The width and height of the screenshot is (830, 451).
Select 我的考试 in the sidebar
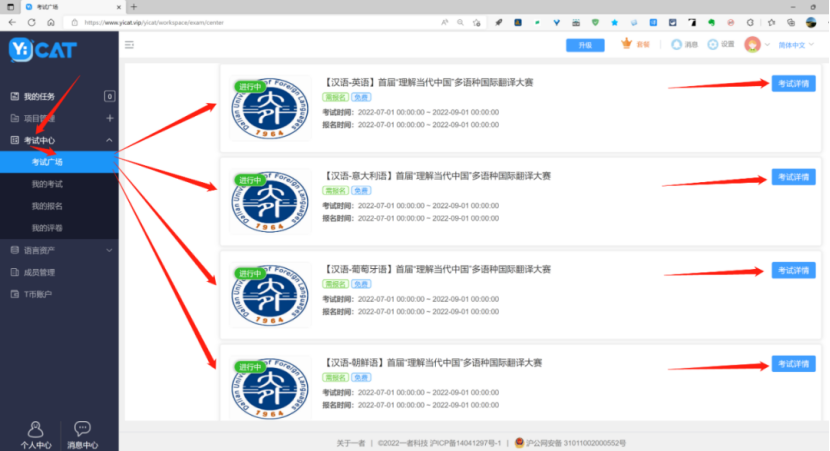coord(47,184)
